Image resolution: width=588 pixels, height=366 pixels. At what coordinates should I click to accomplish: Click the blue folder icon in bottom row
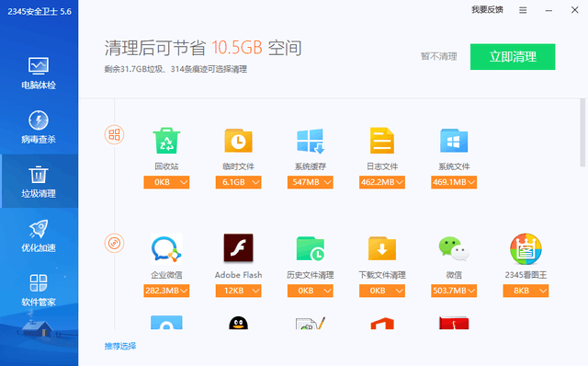[166, 323]
